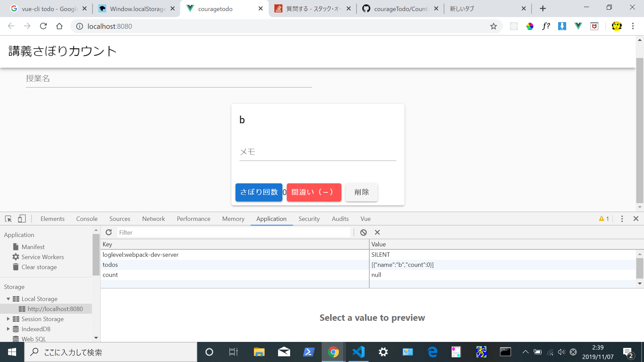644x362 pixels.
Task: Click the さぼり回数 blue button
Action: 259,192
